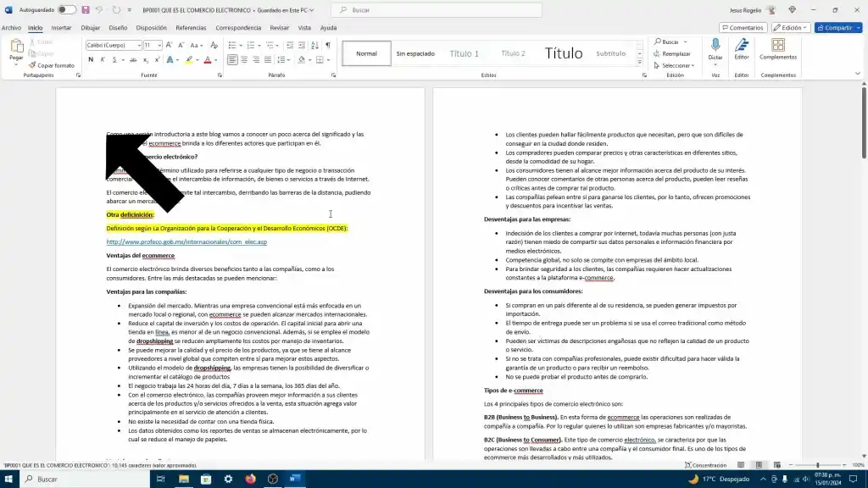This screenshot has height=488, width=868.
Task: Apply strikethrough formatting
Action: point(133,60)
